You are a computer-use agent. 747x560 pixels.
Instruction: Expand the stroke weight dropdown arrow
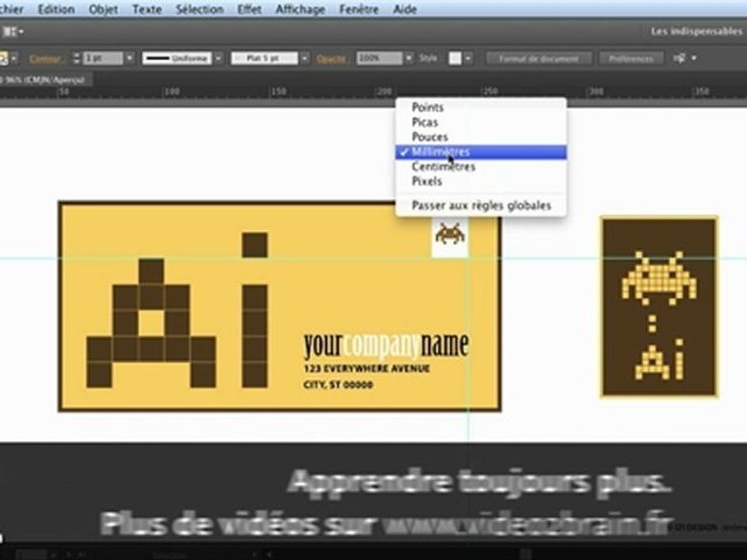[130, 58]
